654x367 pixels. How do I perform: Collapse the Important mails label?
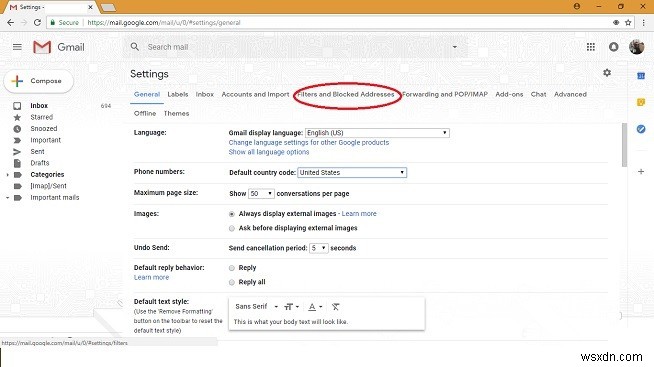coord(7,198)
